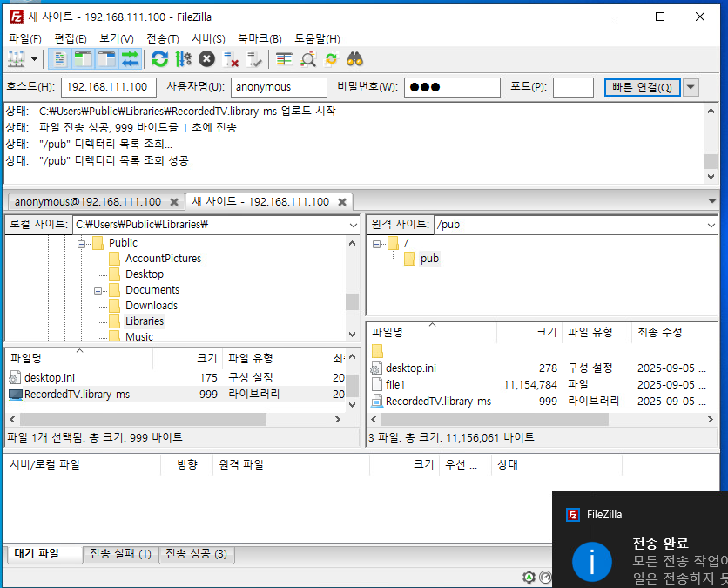Screen dimensions: 728x588
Task: Open the 서버(S) menu
Action: coord(208,38)
